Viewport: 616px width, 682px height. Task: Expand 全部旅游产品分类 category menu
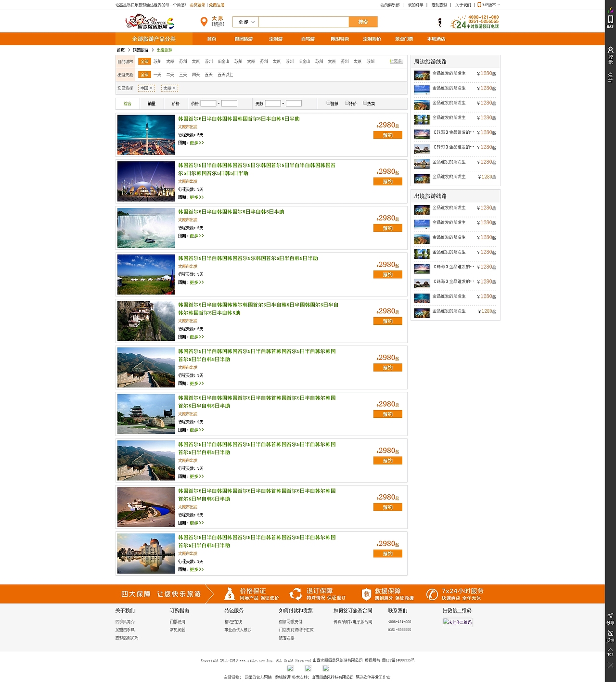point(154,39)
